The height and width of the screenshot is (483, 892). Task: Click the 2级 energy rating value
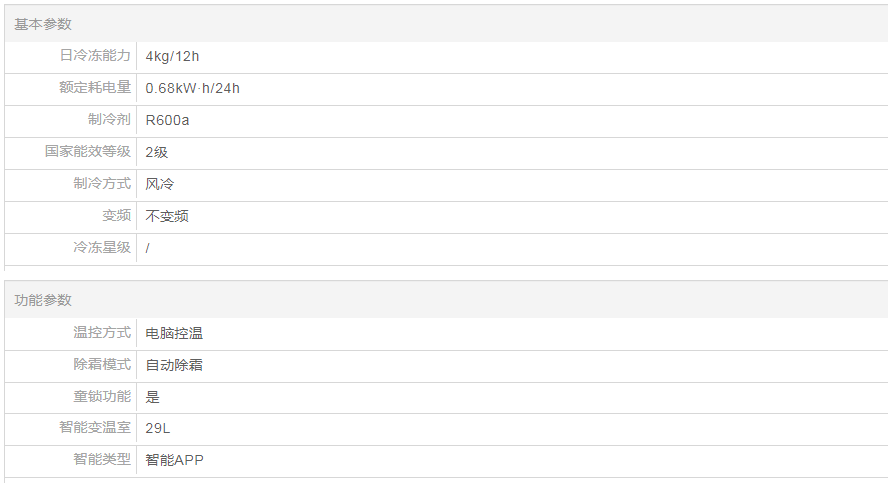pos(156,153)
